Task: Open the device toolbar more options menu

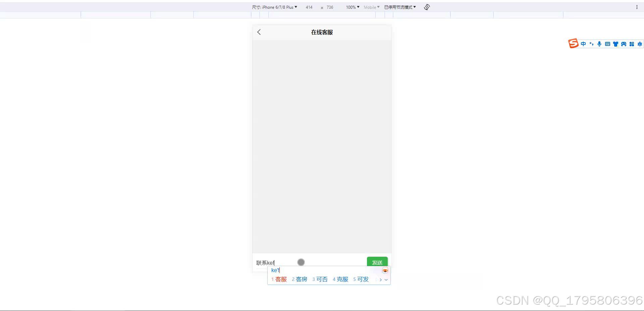Action: pos(637,7)
